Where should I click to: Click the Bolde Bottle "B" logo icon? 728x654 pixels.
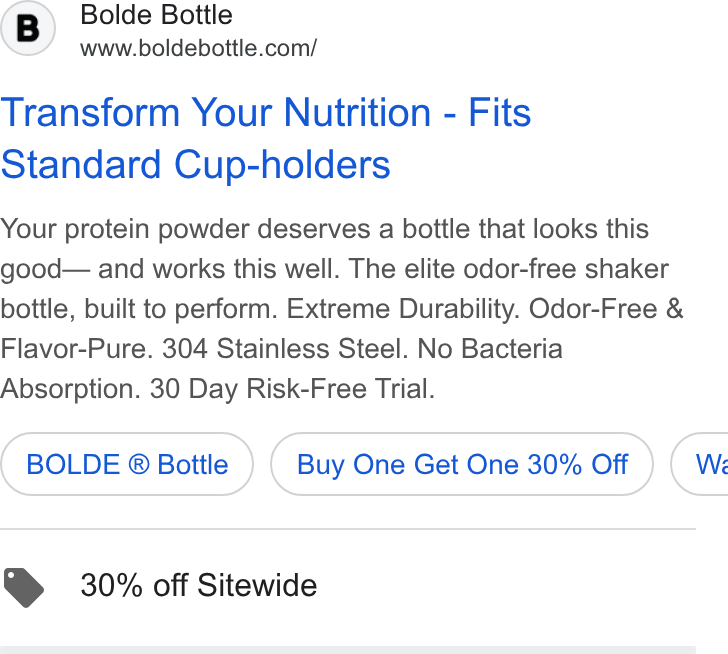click(x=28, y=28)
